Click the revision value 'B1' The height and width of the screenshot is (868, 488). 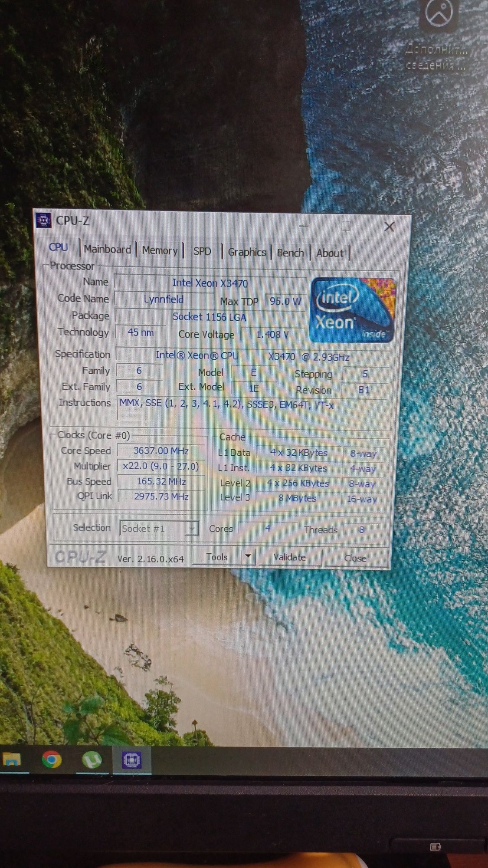pos(364,390)
